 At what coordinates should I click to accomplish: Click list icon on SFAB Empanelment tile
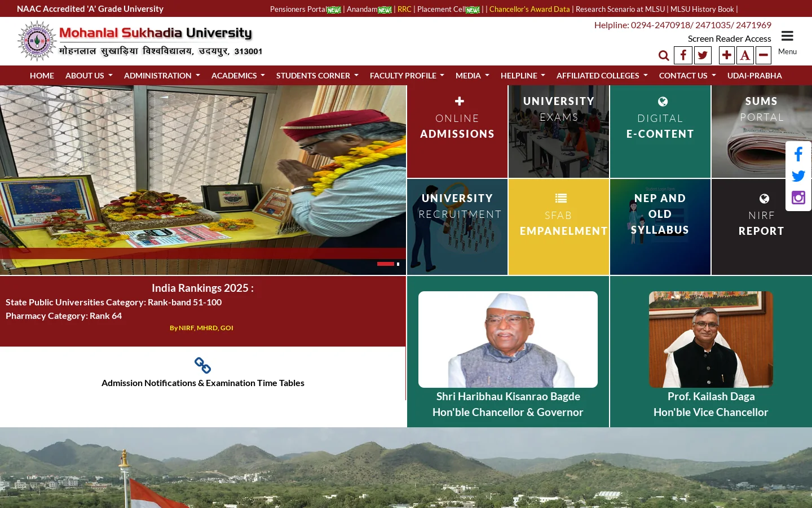pyautogui.click(x=561, y=198)
